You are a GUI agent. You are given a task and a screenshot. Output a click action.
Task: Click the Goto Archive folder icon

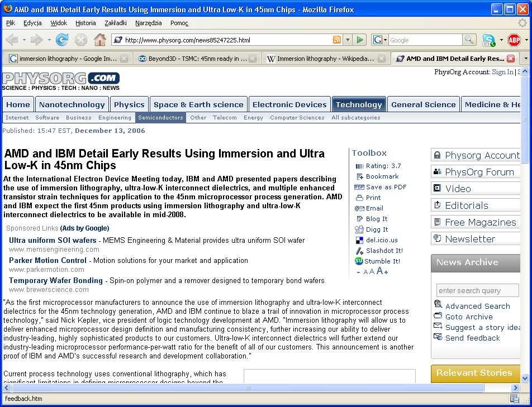(x=438, y=315)
